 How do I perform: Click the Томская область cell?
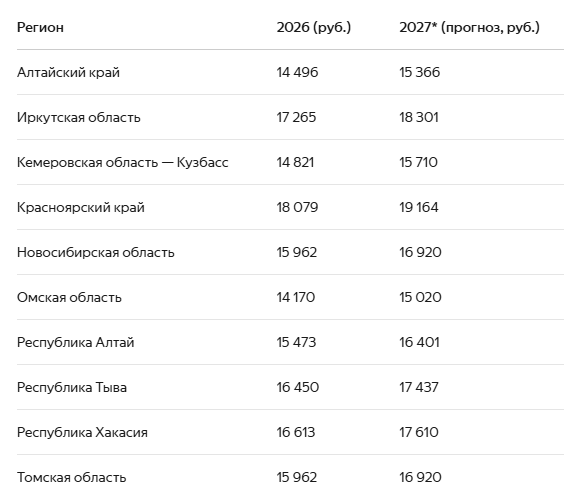click(x=72, y=478)
